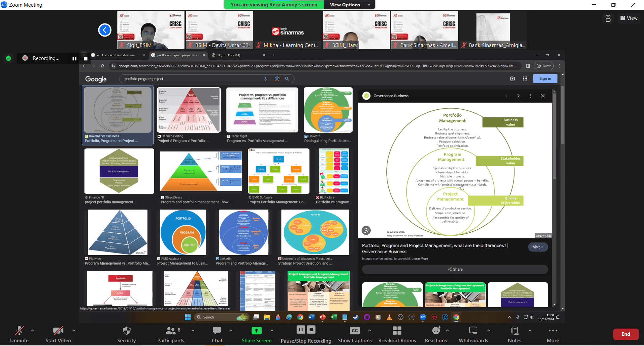Open the View layout menu
The image size is (644, 346).
[x=629, y=18]
